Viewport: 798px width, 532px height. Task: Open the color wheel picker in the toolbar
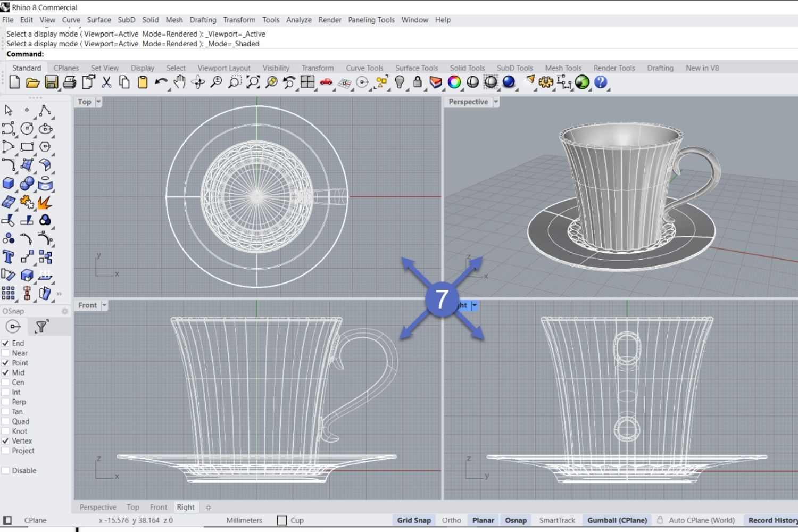point(453,82)
